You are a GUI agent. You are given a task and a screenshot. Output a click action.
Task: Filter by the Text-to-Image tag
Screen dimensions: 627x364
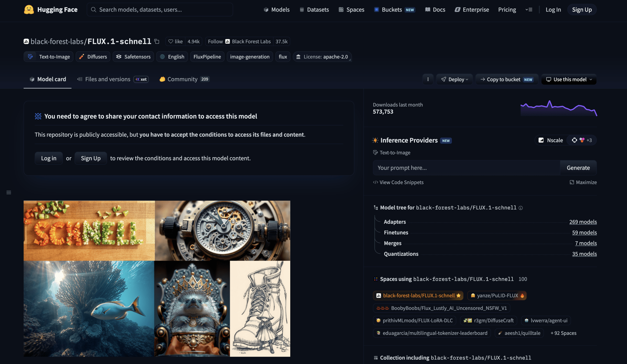(48, 57)
